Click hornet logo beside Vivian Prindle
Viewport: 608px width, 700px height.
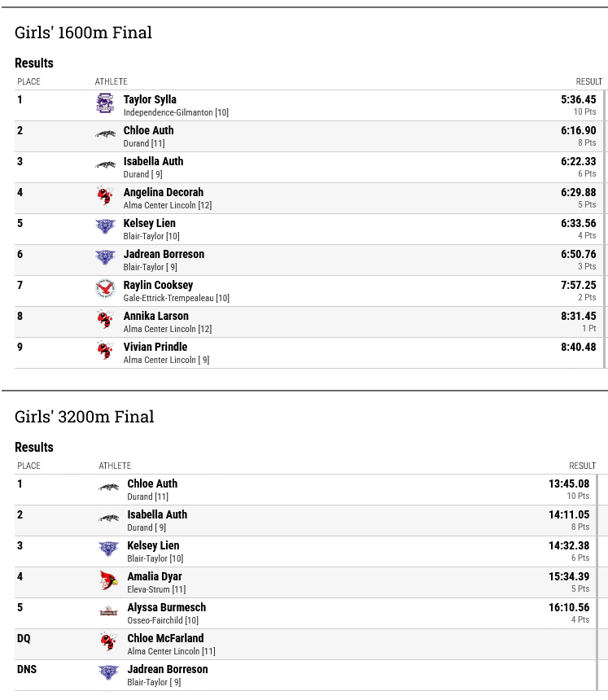coord(105,350)
